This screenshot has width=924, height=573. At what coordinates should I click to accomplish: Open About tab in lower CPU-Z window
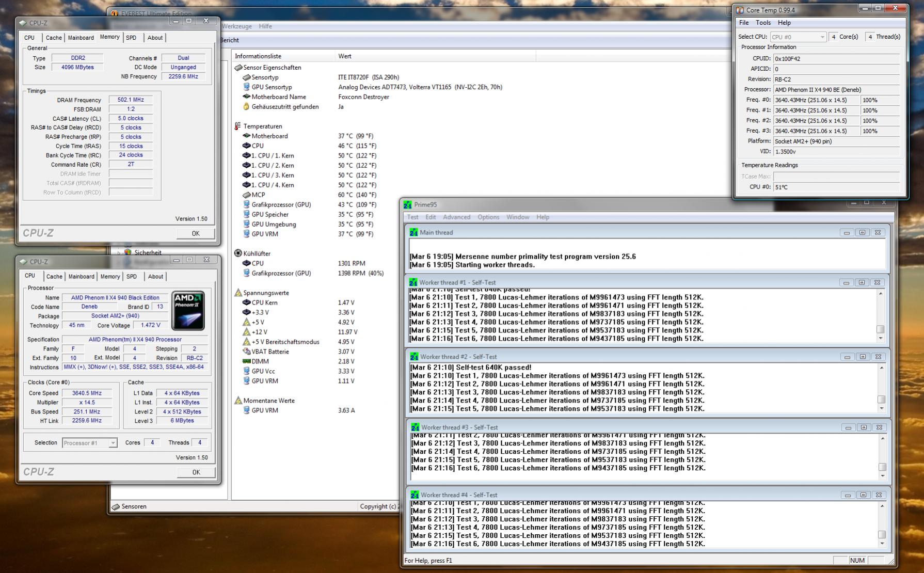(x=155, y=277)
